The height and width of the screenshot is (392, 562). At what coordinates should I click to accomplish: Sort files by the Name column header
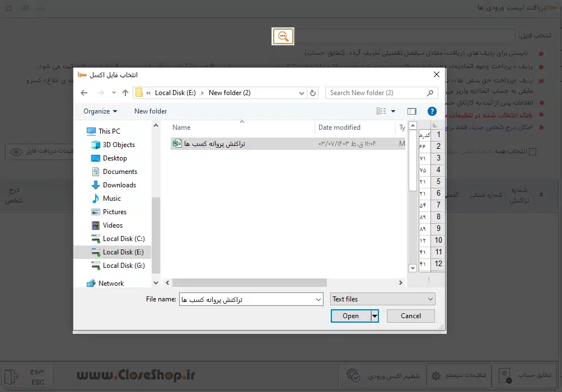181,127
